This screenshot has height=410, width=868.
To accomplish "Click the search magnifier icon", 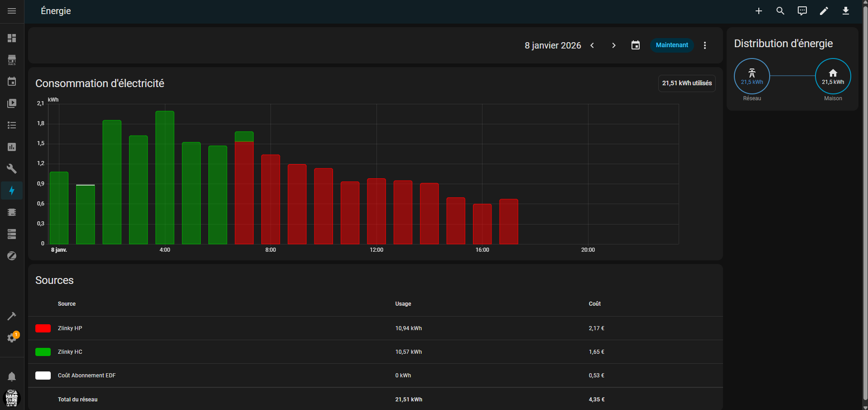I will click(x=780, y=11).
